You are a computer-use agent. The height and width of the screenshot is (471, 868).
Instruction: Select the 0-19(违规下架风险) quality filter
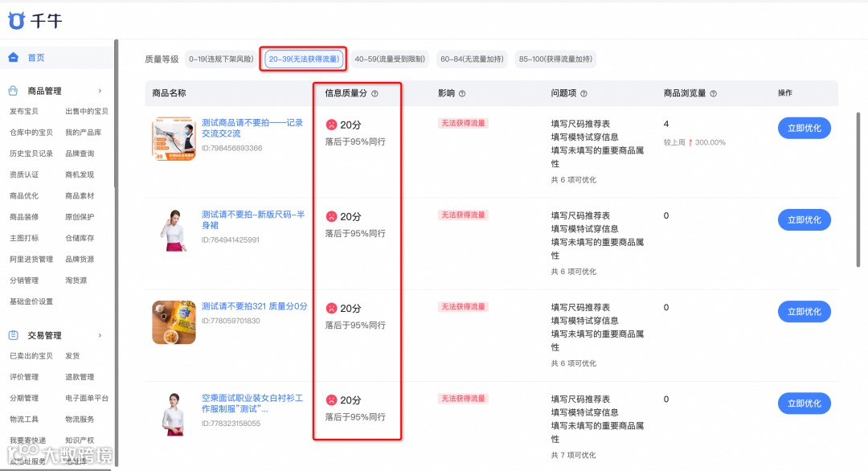point(221,59)
